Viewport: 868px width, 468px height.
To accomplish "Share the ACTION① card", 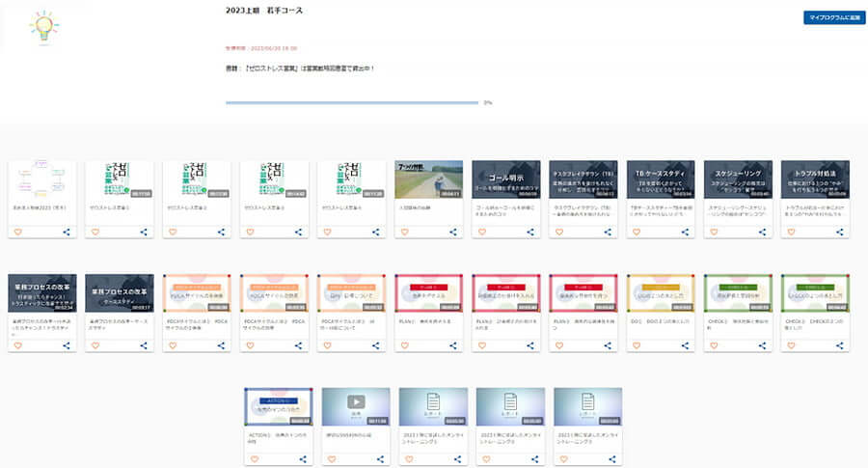I will point(303,459).
